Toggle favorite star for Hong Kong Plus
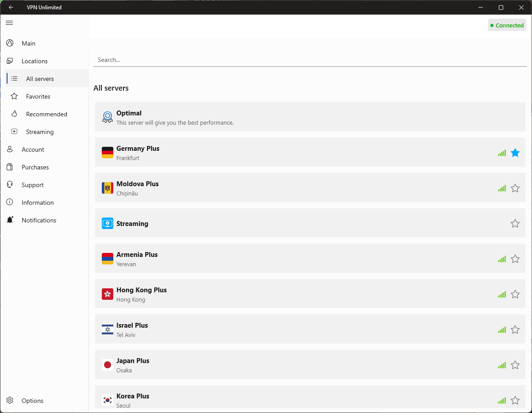 click(515, 294)
